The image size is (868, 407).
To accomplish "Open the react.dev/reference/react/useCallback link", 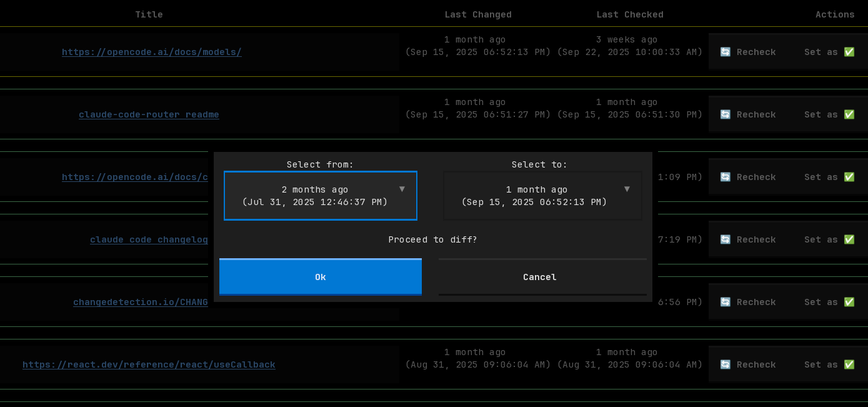I will click(149, 364).
